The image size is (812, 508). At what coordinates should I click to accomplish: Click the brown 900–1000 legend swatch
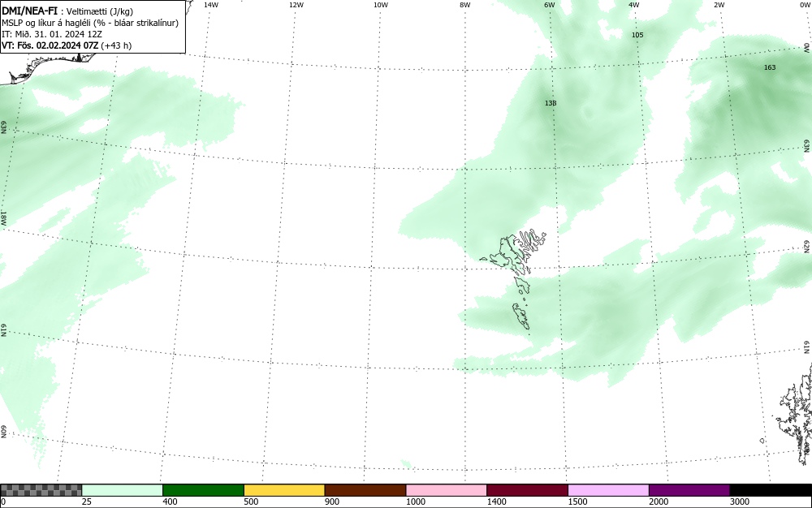pos(365,490)
